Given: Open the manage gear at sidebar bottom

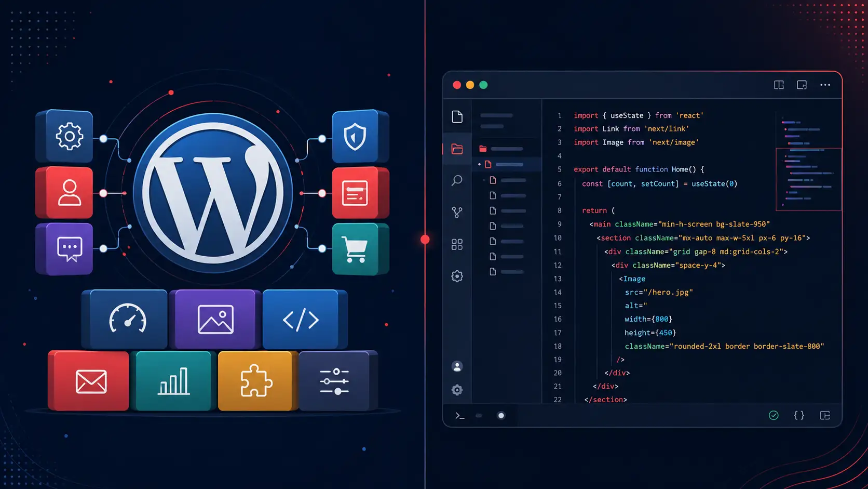Looking at the screenshot, I should point(457,390).
